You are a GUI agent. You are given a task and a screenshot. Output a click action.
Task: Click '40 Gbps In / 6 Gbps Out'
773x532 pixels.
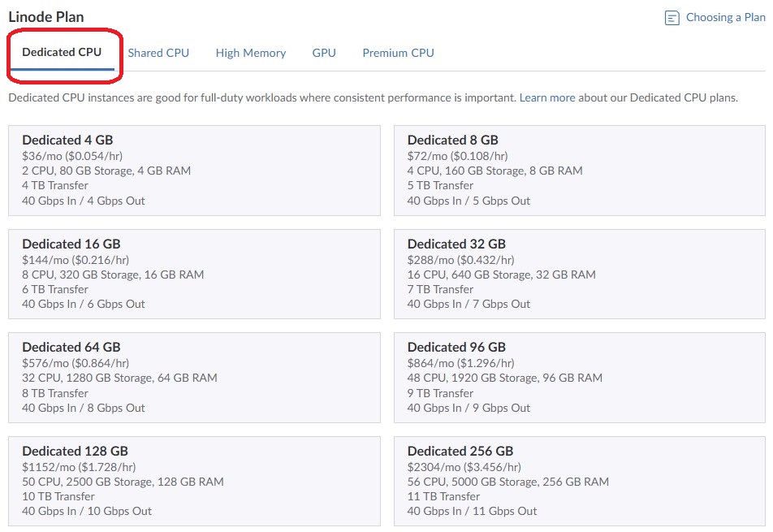[x=84, y=305]
